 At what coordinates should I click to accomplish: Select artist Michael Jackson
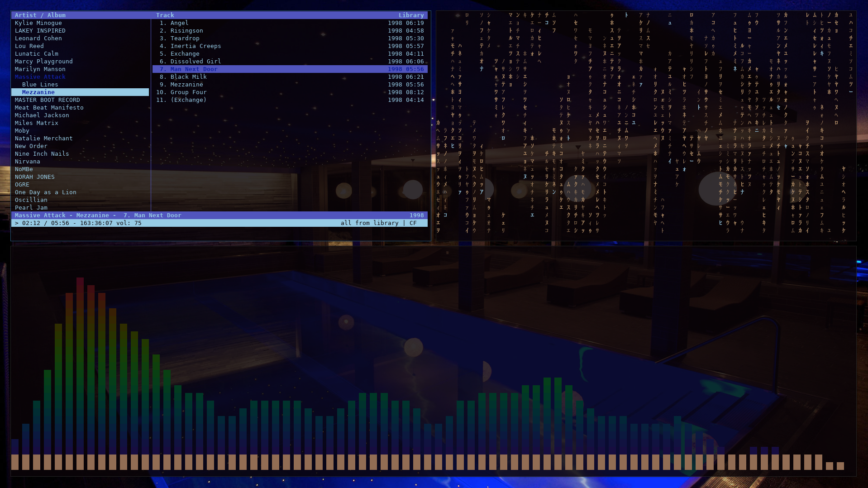42,115
